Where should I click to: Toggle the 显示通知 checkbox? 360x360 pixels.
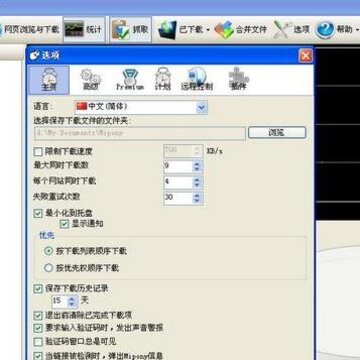tap(64, 224)
